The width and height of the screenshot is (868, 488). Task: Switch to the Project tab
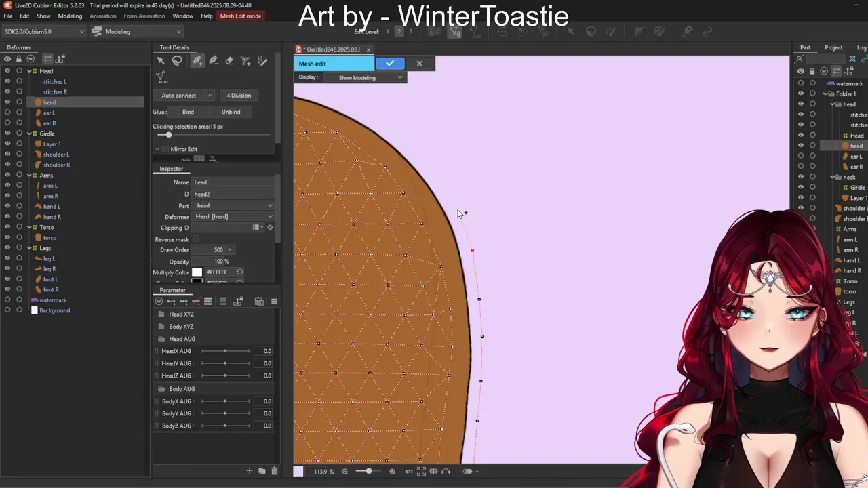click(x=833, y=47)
